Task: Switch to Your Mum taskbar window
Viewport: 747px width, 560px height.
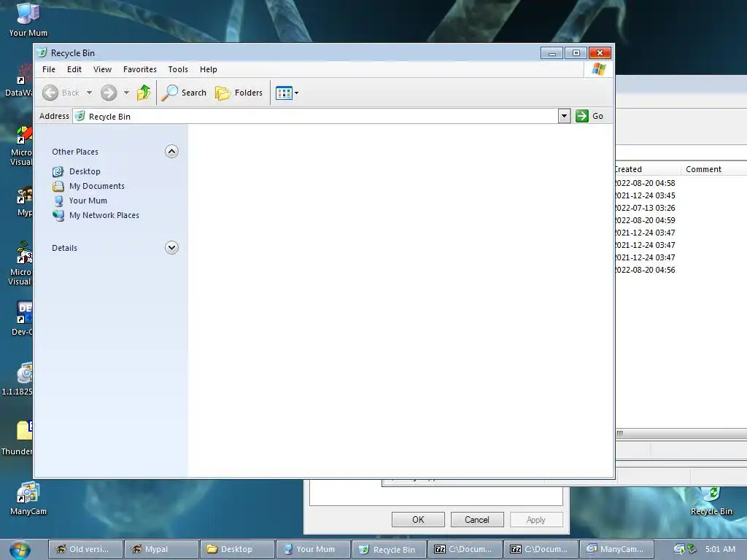Action: click(313, 549)
